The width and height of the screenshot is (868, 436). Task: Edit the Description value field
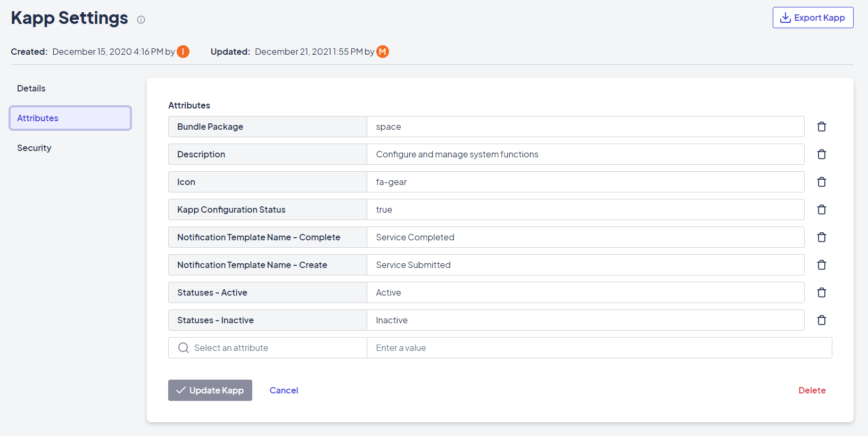[x=585, y=154]
